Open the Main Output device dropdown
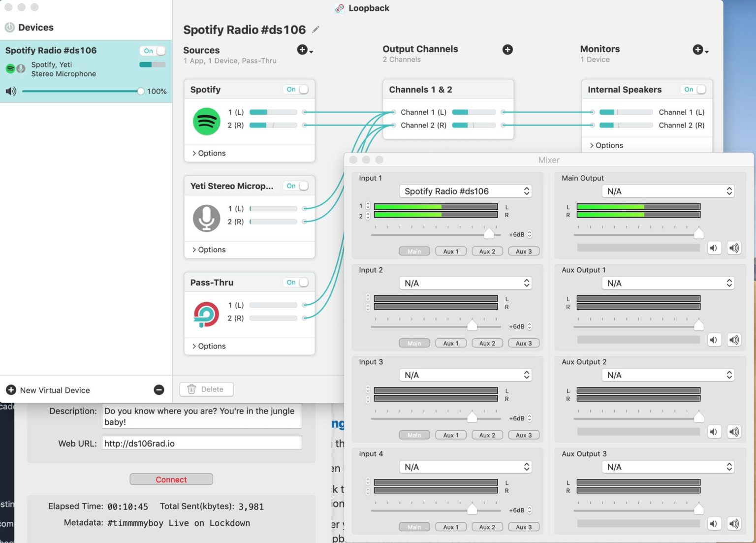Viewport: 756px width, 543px height. 668,191
